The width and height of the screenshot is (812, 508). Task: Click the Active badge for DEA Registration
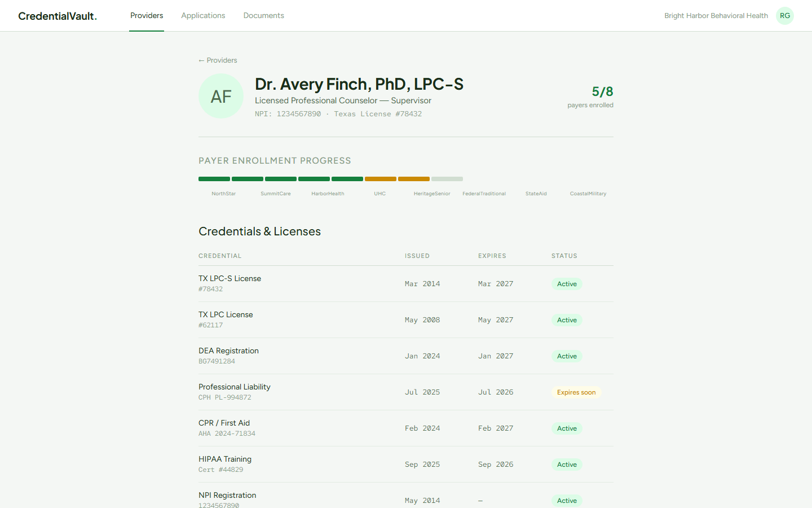(567, 356)
